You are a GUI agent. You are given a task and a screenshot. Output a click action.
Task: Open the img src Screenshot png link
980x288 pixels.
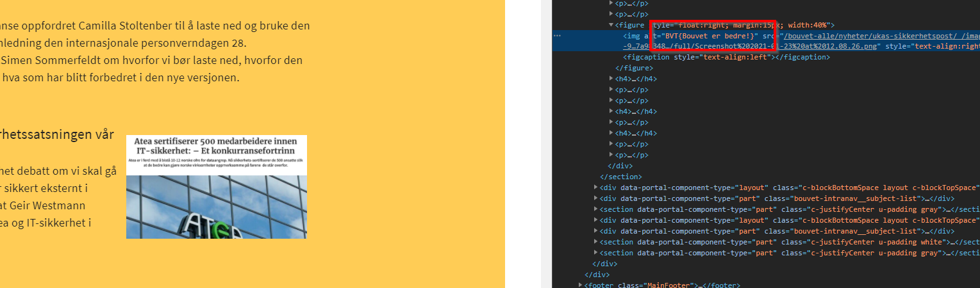833,46
